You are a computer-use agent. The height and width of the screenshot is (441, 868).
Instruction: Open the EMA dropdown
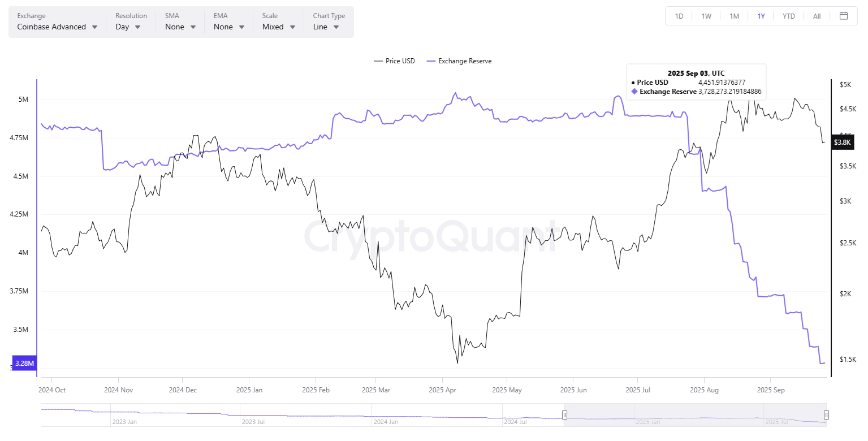(x=227, y=26)
